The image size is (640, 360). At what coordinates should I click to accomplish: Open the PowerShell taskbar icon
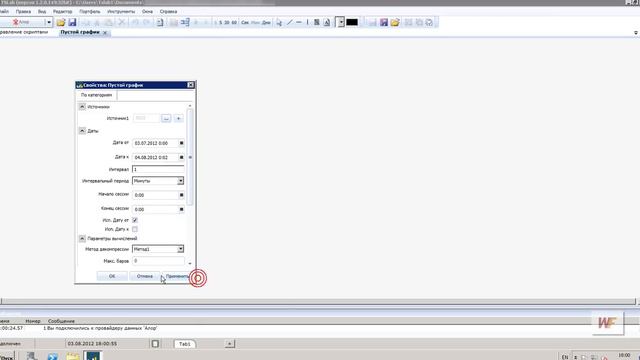coord(52,356)
